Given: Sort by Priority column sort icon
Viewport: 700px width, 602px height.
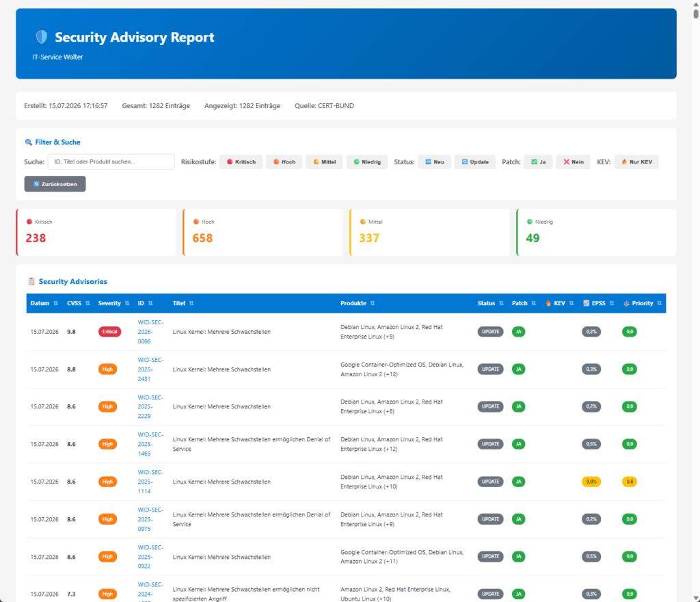Looking at the screenshot, I should point(660,303).
